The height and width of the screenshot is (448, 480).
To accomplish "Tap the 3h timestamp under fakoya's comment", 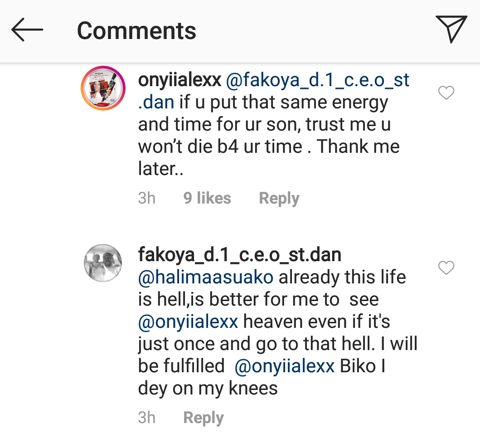I will point(146,417).
